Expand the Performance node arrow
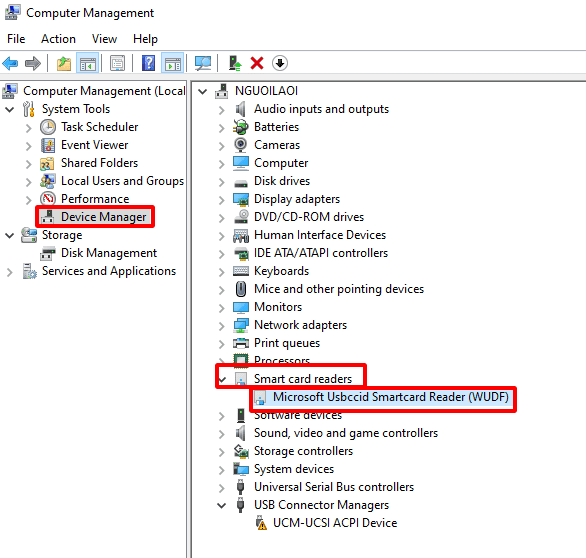This screenshot has width=586, height=558. (29, 200)
